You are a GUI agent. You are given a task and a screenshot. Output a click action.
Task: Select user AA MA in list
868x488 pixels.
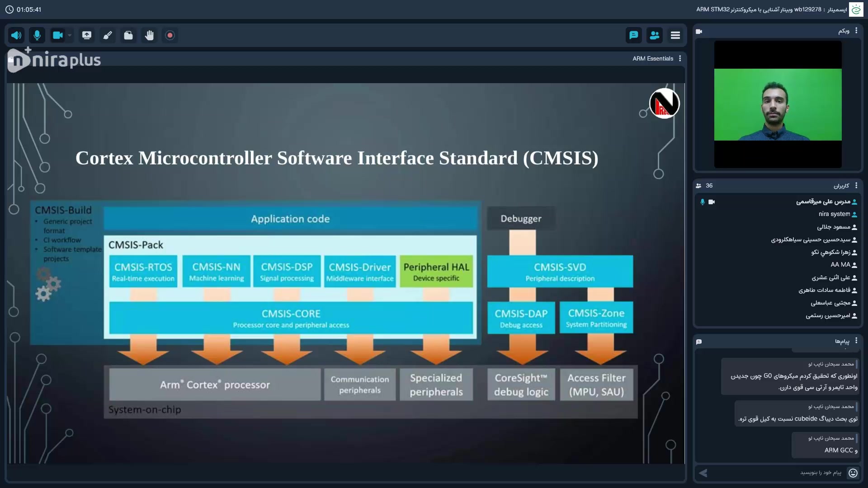click(778, 265)
